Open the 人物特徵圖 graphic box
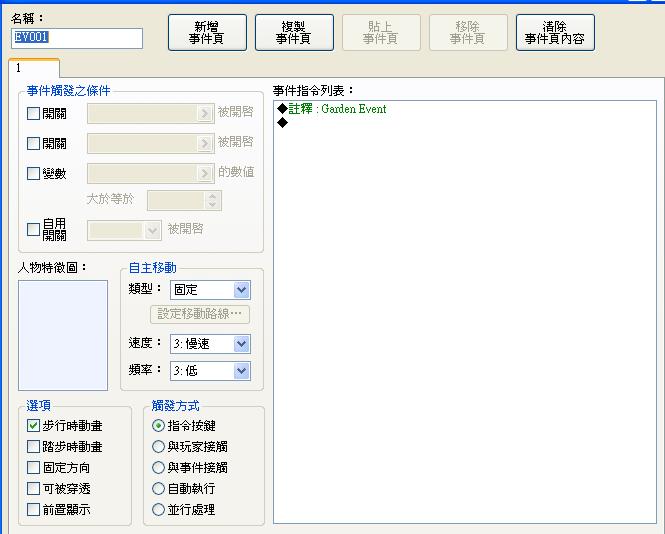 pyautogui.click(x=63, y=335)
